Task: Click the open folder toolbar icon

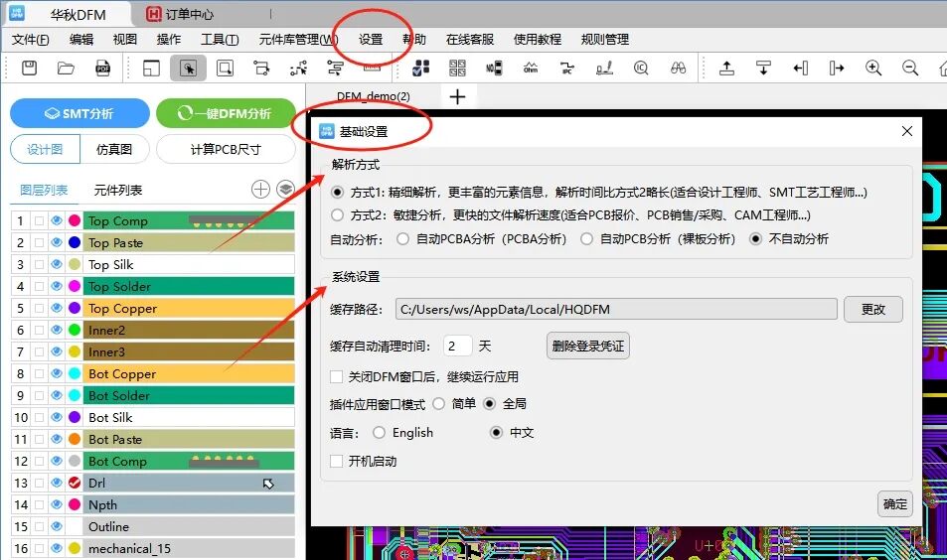Action: click(66, 69)
